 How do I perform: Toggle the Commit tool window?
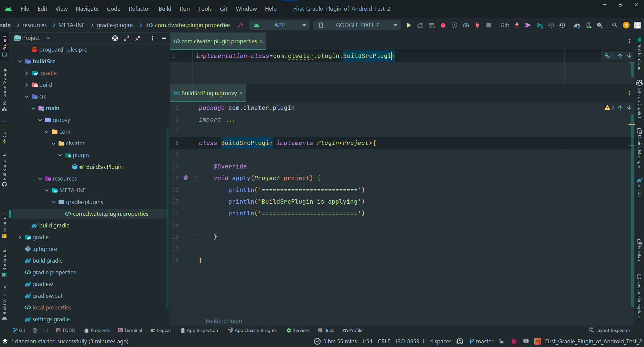click(x=4, y=132)
